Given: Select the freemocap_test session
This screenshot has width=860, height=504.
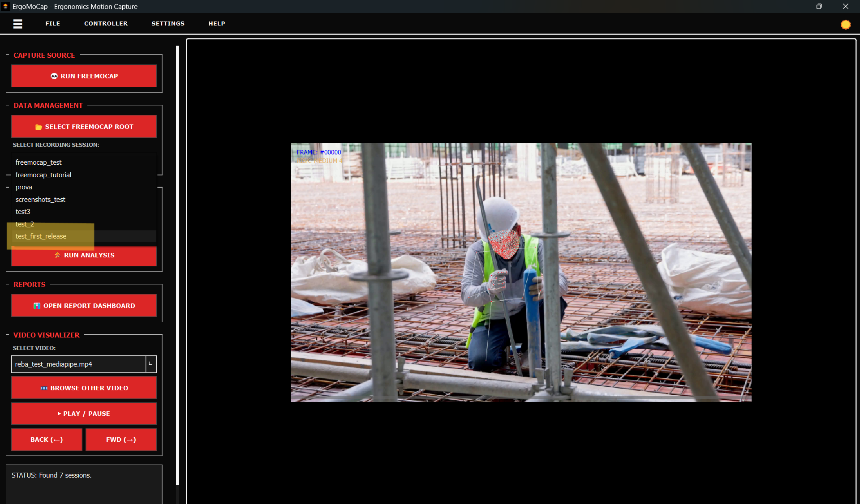Looking at the screenshot, I should (x=84, y=162).
